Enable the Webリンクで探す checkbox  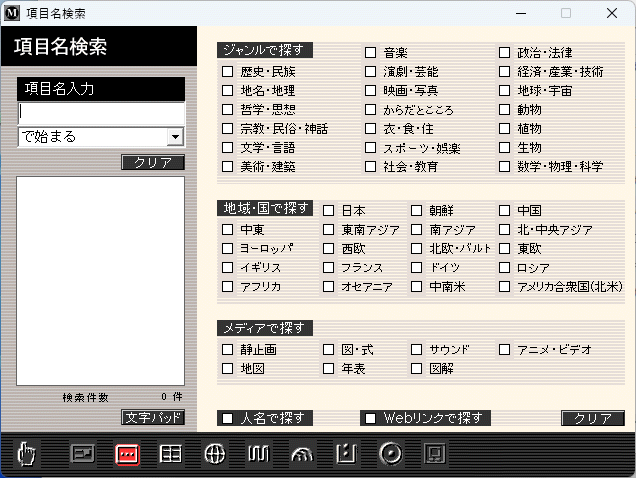tap(371, 418)
